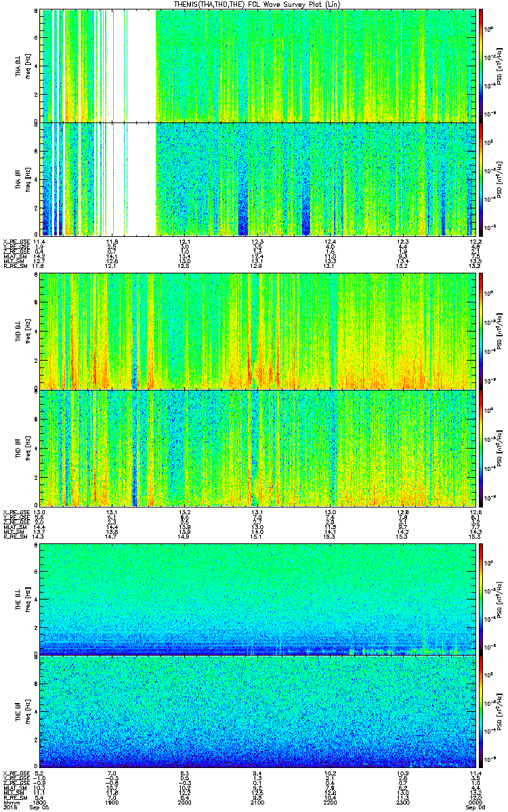This screenshot has height=812, width=508.
Task: Click the PSD color bar beside THE B-parallel
Action: (x=482, y=712)
